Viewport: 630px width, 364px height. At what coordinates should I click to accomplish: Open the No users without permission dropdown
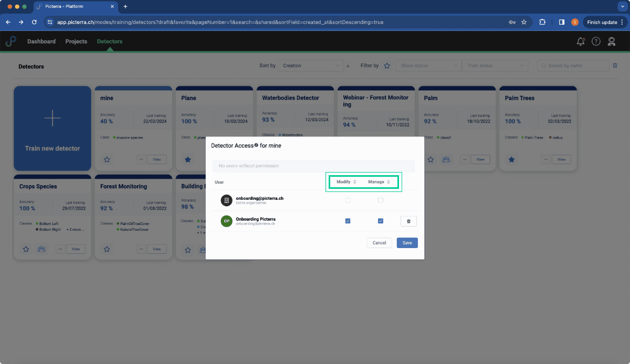pyautogui.click(x=313, y=166)
